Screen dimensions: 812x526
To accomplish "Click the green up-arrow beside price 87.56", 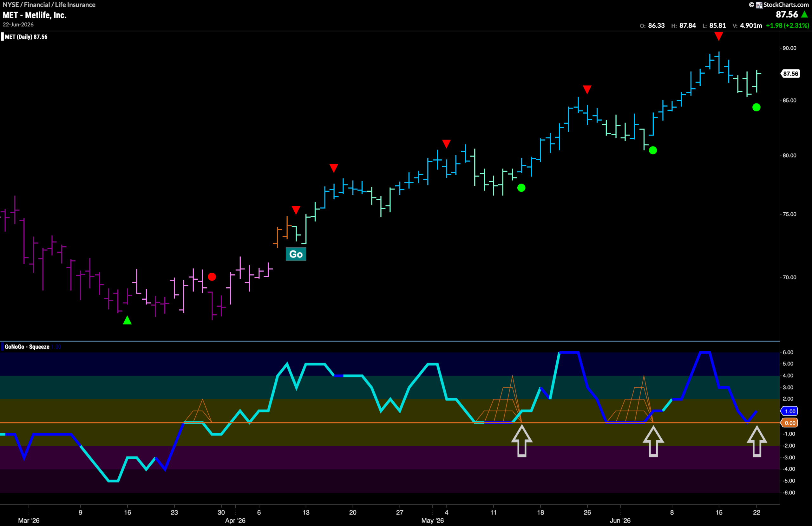I will (x=804, y=14).
